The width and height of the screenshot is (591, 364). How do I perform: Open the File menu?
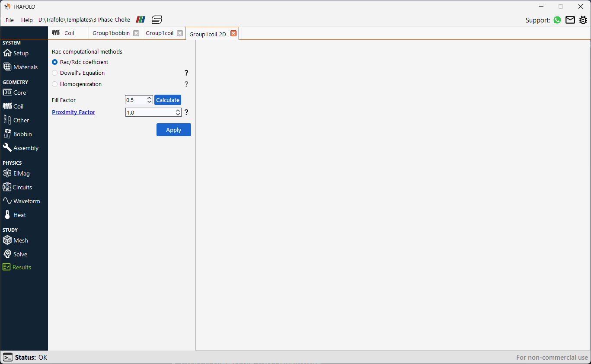[x=10, y=20]
